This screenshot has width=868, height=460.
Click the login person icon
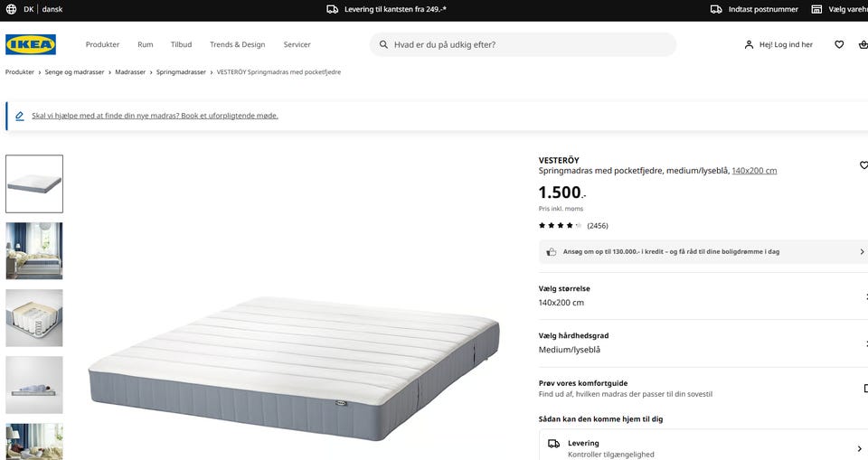pyautogui.click(x=749, y=44)
